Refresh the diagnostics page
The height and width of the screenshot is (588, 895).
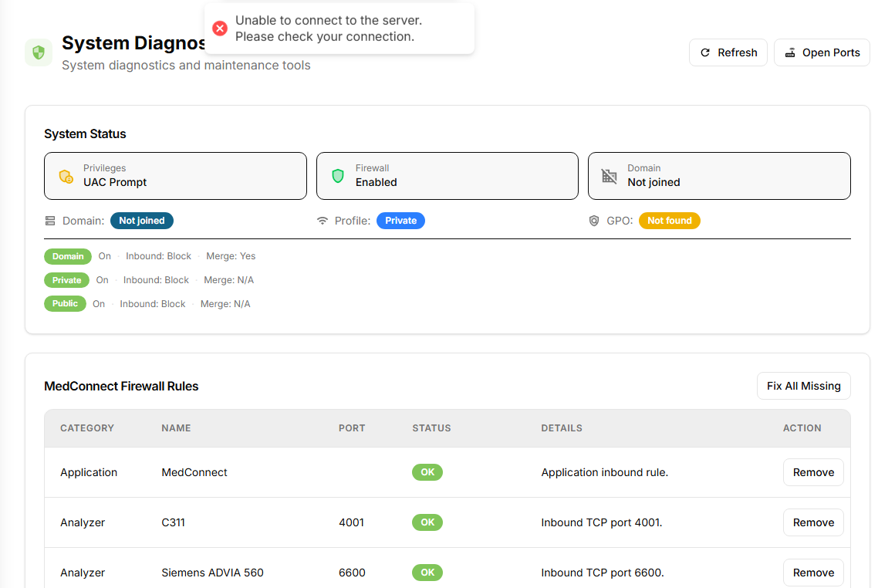[728, 52]
